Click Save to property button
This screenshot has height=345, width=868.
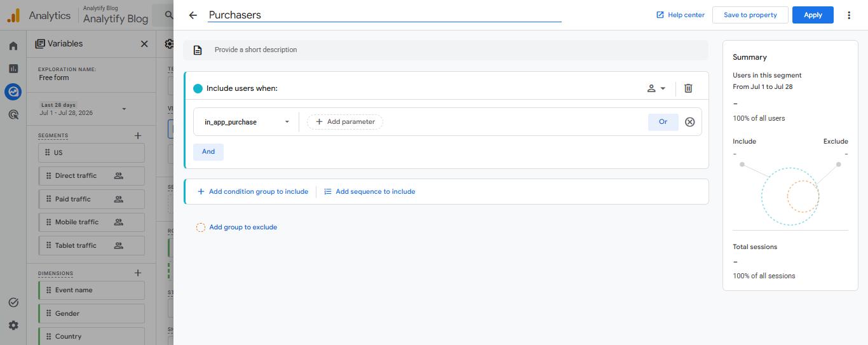tap(750, 15)
